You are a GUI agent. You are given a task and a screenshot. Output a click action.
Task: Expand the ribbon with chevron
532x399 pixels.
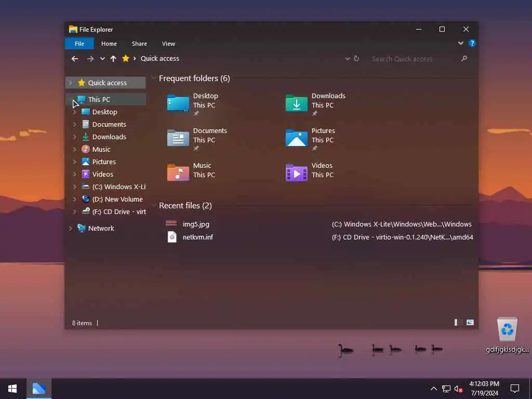(x=460, y=43)
